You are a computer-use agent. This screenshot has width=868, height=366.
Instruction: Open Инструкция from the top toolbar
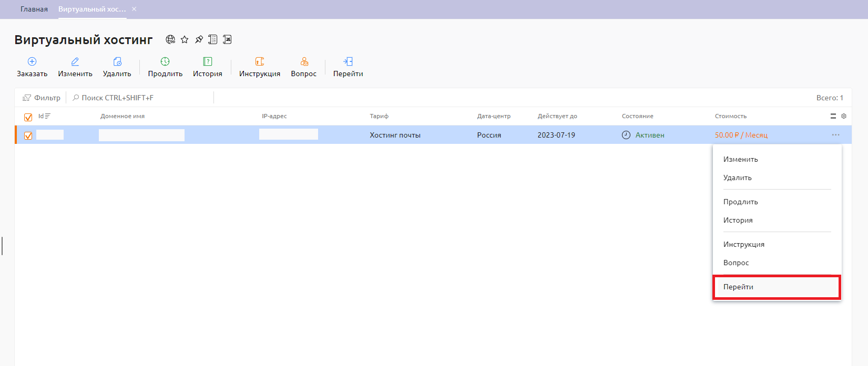coord(260,67)
